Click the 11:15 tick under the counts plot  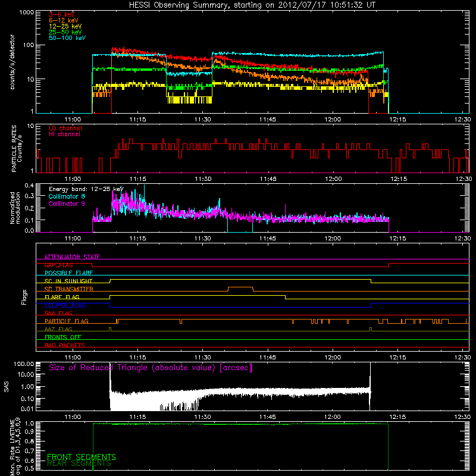coord(137,120)
